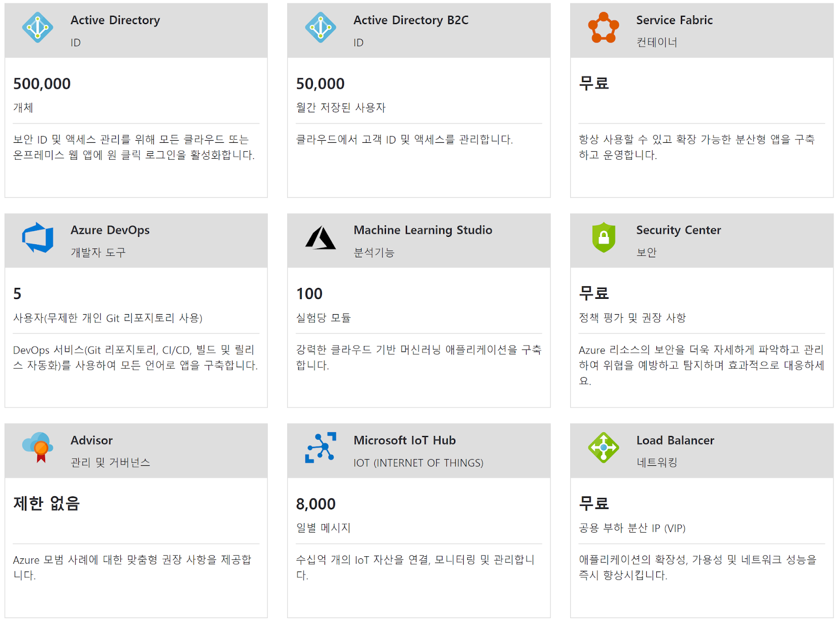Click the orange Service Fabric icon

point(604,27)
